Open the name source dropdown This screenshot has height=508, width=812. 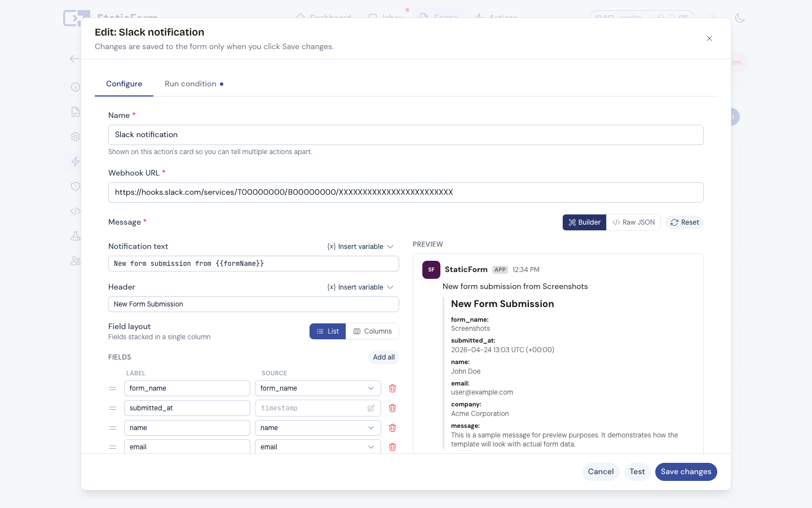[318, 428]
